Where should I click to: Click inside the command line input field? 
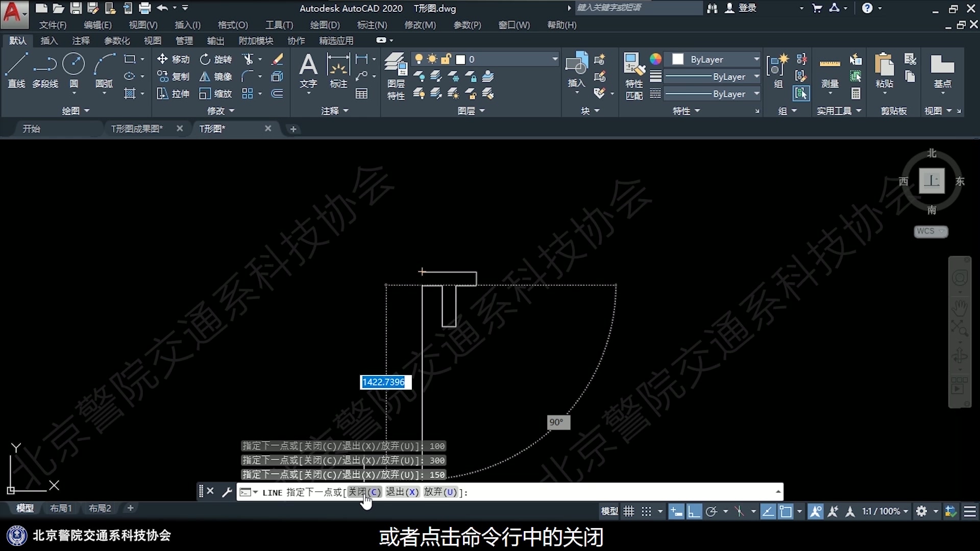[x=561, y=492]
